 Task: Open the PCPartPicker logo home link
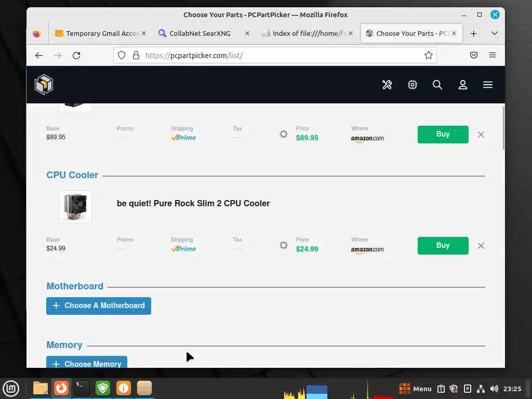click(x=44, y=85)
